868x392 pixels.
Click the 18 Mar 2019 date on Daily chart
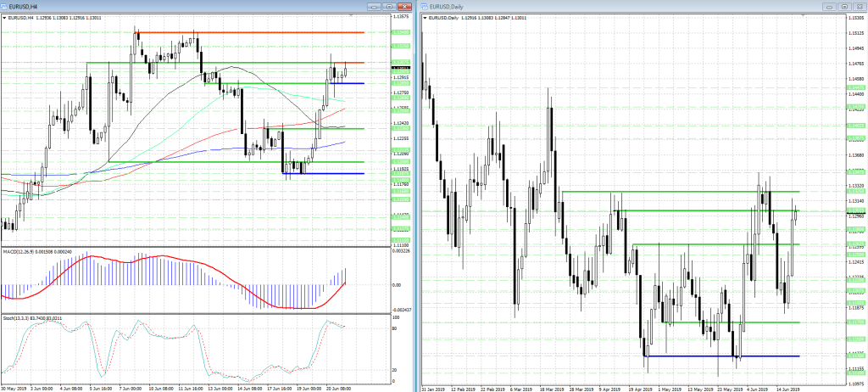pos(553,388)
